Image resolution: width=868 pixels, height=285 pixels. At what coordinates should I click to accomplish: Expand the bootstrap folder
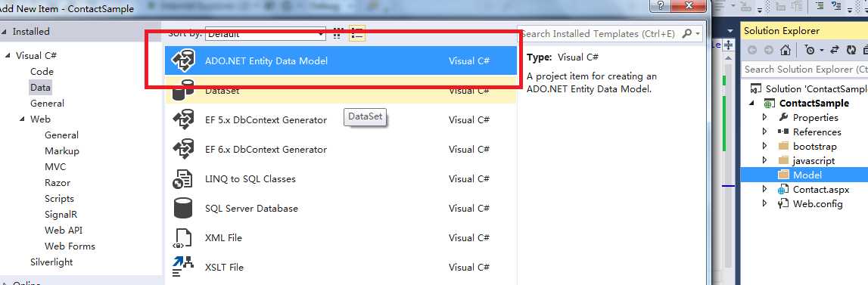click(x=765, y=146)
